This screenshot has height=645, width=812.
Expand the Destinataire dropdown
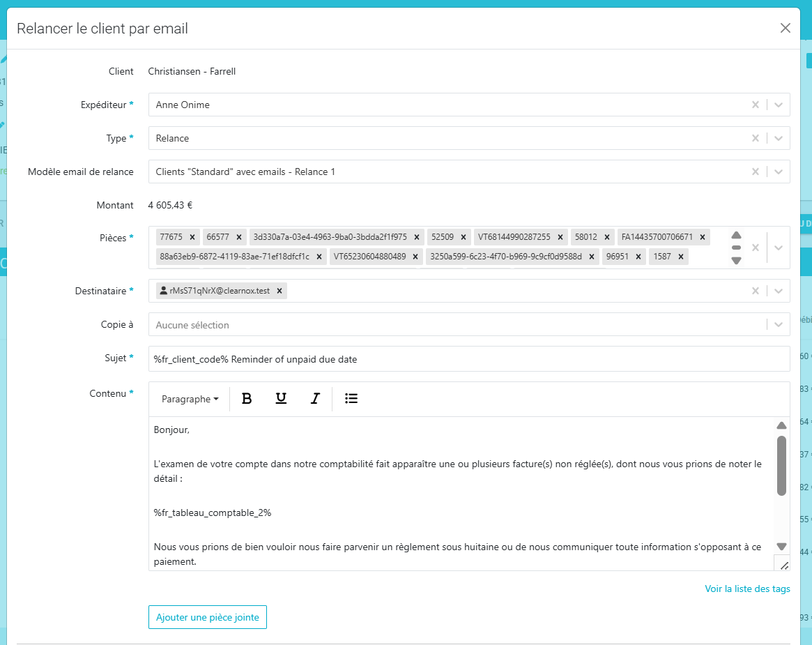coord(778,291)
